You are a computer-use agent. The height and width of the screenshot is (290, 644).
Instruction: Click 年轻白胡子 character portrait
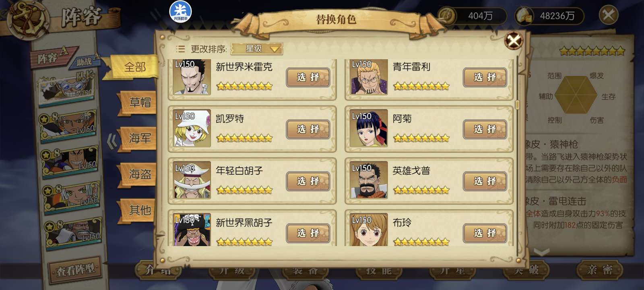click(192, 180)
